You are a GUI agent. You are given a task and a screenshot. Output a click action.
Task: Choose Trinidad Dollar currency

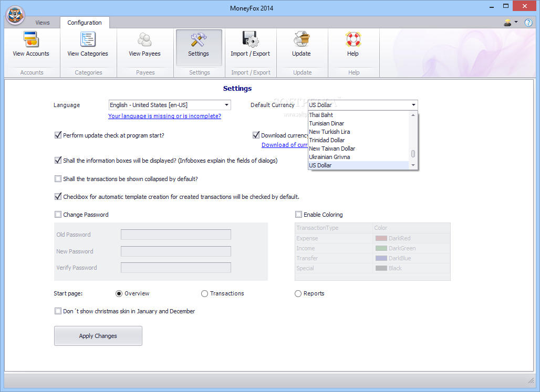tap(358, 140)
